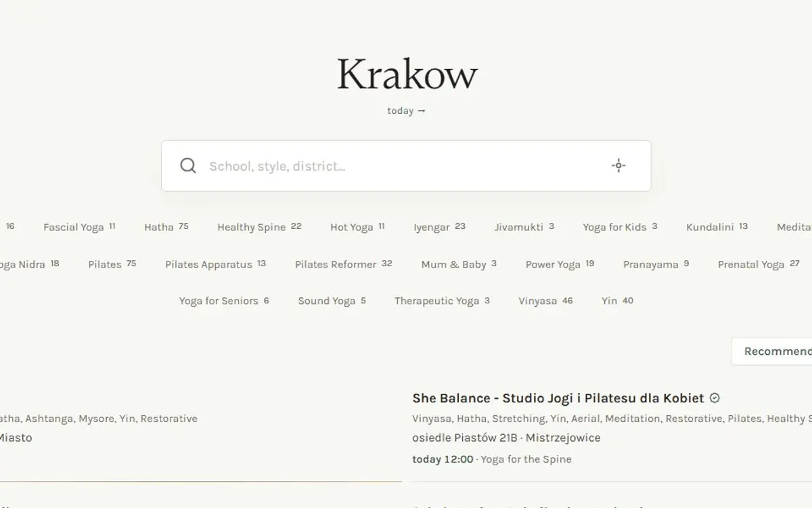The image size is (812, 508).
Task: Click the verified badge beside She Balance
Action: (715, 398)
